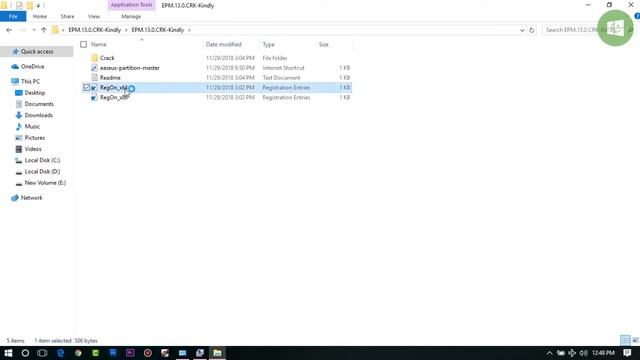This screenshot has height=360, width=640.
Task: Open Documents in the navigation pane
Action: pos(39,104)
